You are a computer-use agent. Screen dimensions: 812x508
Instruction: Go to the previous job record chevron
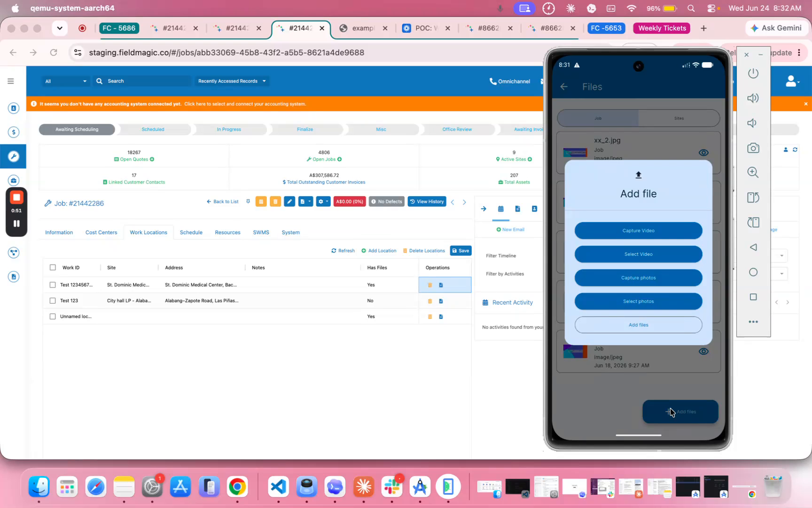453,202
